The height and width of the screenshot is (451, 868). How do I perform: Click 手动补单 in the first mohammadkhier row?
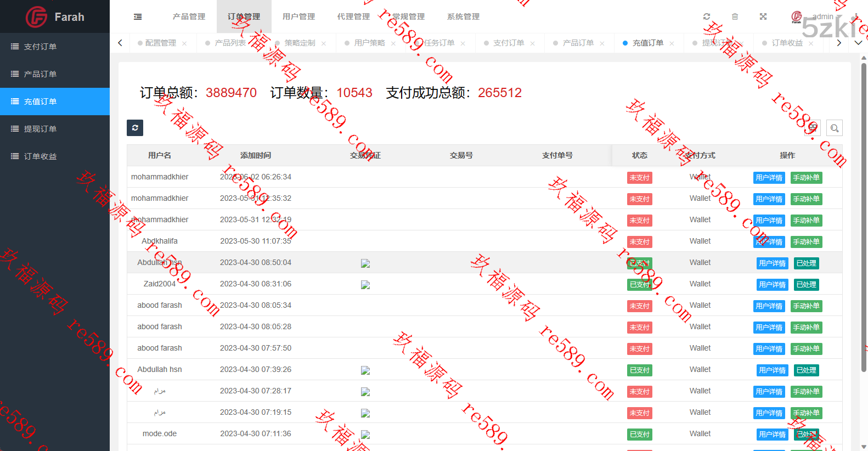806,178
